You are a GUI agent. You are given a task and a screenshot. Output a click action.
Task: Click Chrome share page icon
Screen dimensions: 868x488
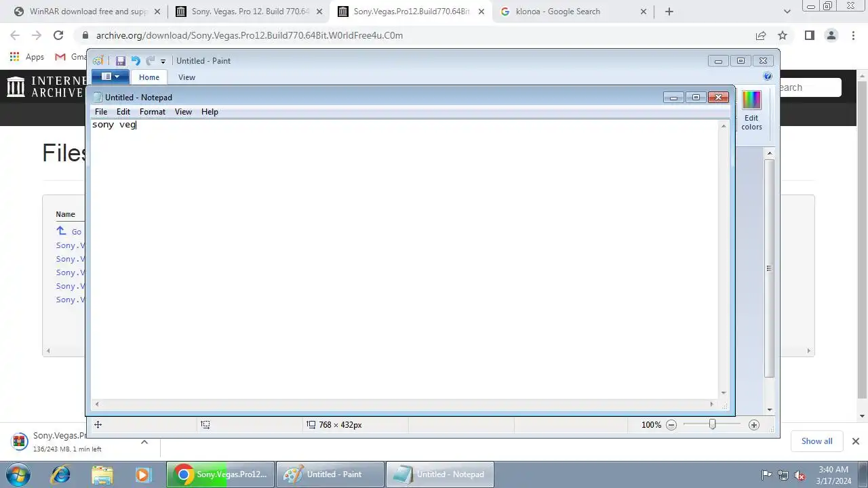point(761,36)
